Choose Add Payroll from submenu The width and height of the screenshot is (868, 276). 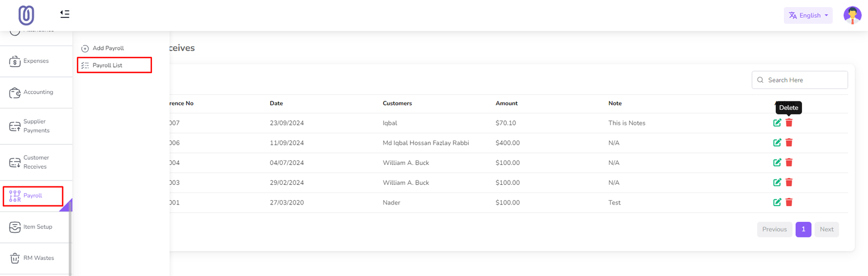(x=108, y=48)
